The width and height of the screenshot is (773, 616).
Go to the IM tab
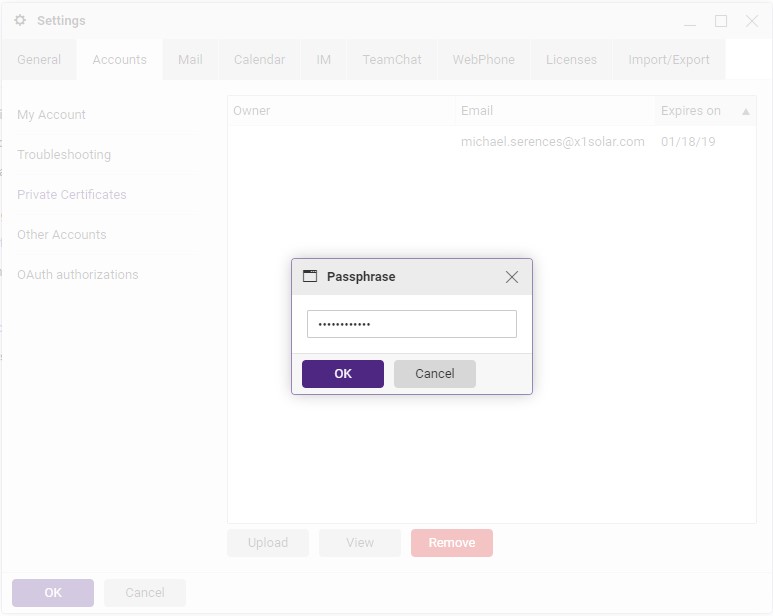pos(323,60)
